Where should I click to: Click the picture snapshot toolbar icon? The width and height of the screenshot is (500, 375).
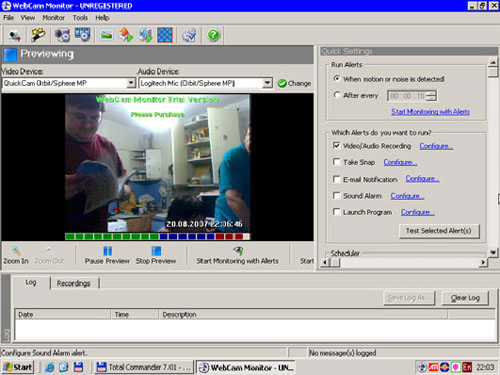(x=106, y=35)
